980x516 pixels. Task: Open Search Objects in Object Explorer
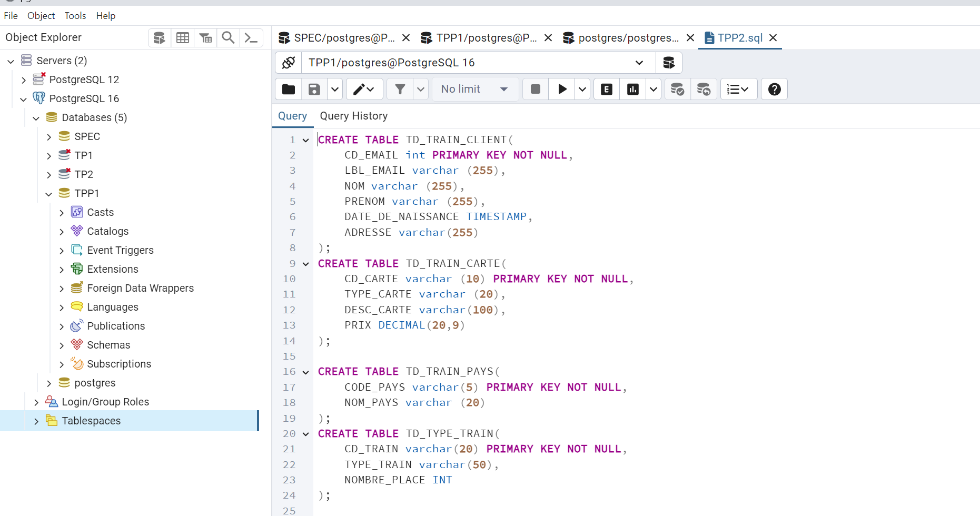pos(228,38)
